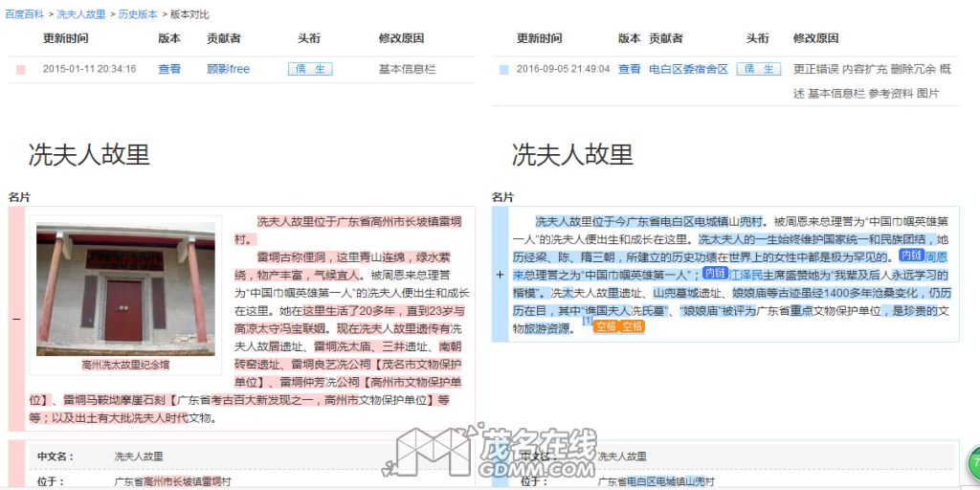Image resolution: width=980 pixels, height=490 pixels.
Task: View the 2016-09-05 version via 查看
Action: tap(629, 69)
